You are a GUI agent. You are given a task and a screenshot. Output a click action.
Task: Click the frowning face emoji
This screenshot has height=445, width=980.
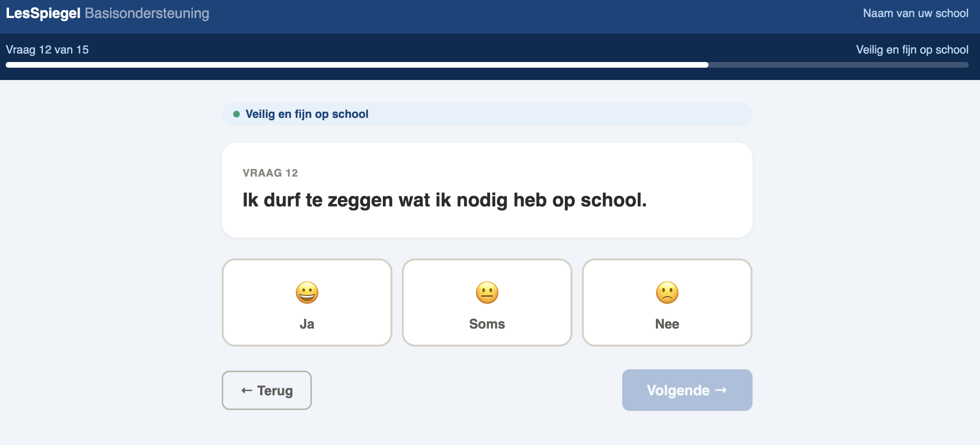pos(667,293)
